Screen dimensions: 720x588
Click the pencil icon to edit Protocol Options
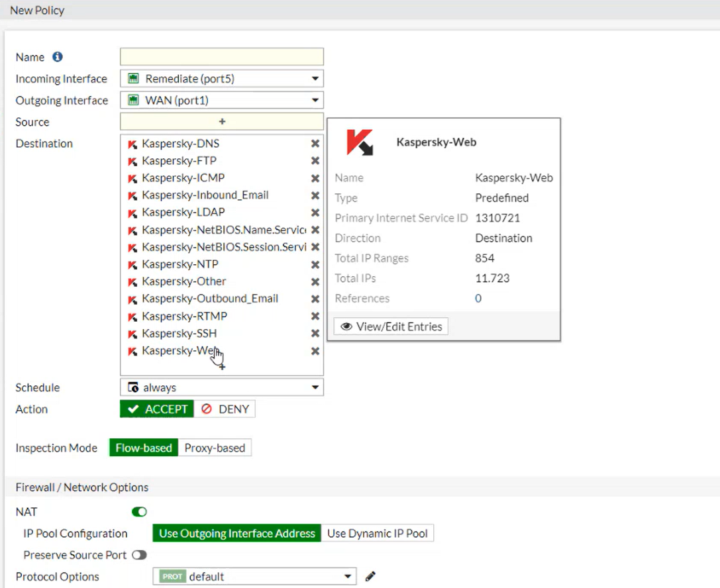[x=370, y=576]
